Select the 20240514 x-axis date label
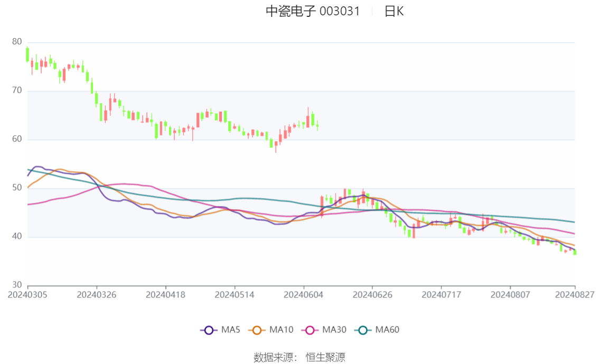The height and width of the screenshot is (364, 599). coord(235,295)
